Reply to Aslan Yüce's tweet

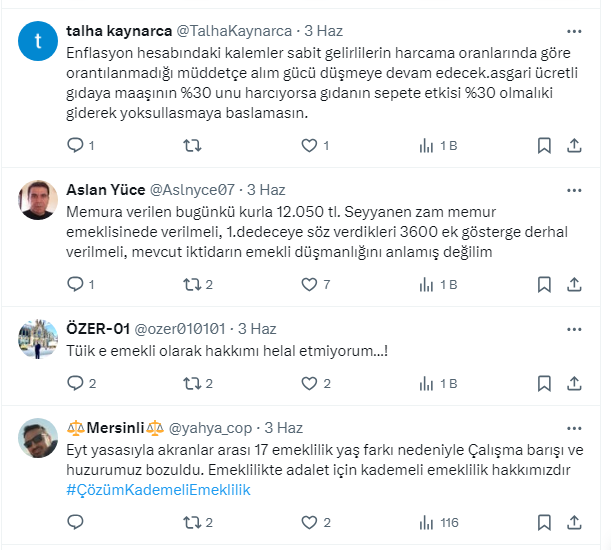pyautogui.click(x=76, y=285)
